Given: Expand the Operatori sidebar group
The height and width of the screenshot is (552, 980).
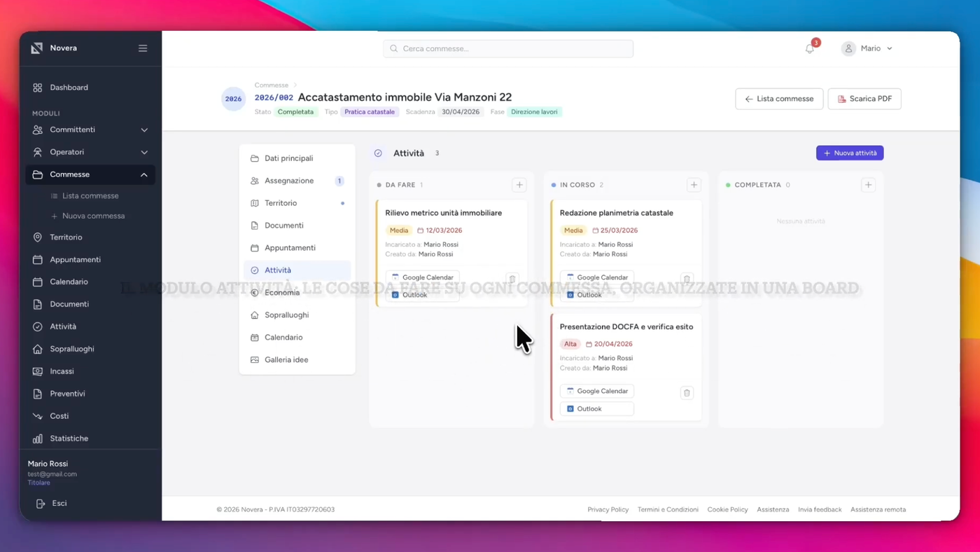Looking at the screenshot, I should click(90, 152).
